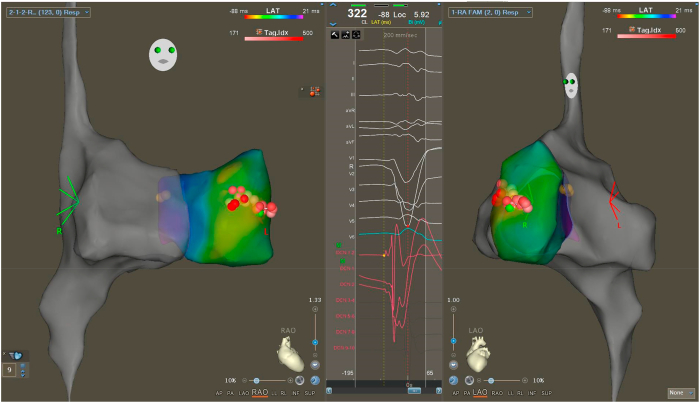Click plus icon on left horizontal 10% slider
The image size is (700, 403).
290,381
